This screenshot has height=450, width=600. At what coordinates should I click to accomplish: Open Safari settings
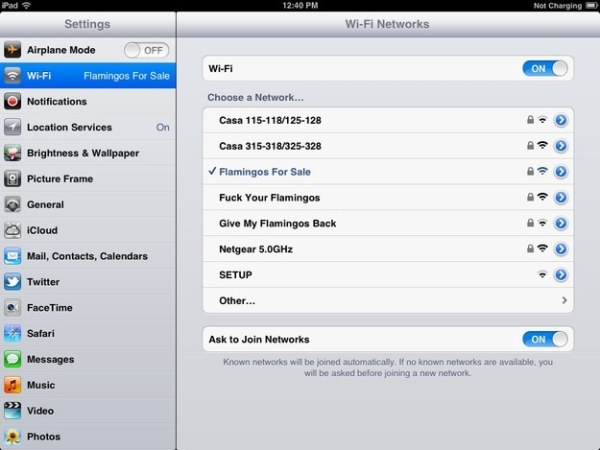point(88,333)
